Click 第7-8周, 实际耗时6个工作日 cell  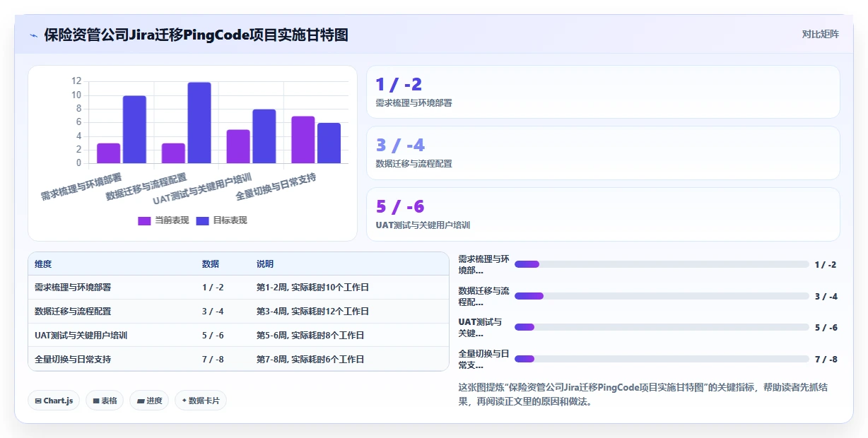point(349,360)
